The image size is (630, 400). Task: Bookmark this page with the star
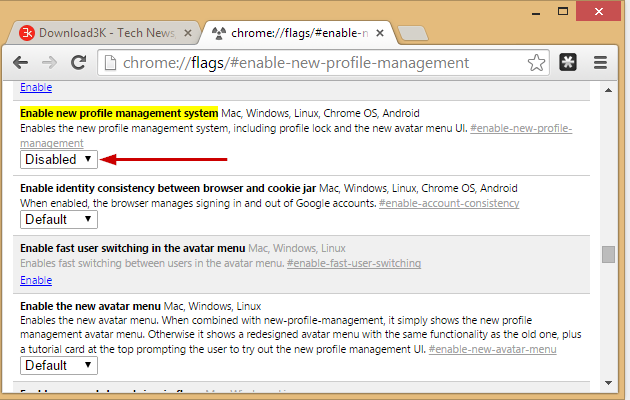(537, 63)
